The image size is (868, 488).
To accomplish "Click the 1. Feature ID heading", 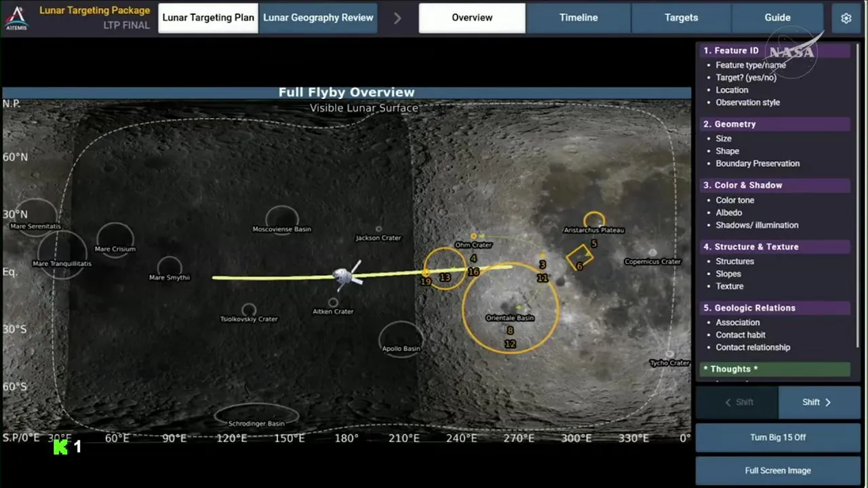I will point(775,51).
